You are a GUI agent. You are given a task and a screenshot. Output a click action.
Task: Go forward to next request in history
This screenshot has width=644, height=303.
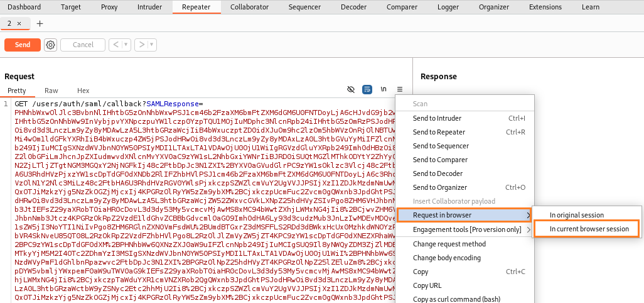(141, 45)
